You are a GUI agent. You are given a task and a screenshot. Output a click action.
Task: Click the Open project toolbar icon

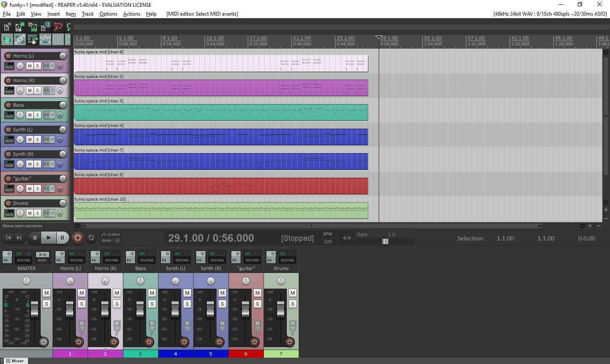[x=19, y=27]
